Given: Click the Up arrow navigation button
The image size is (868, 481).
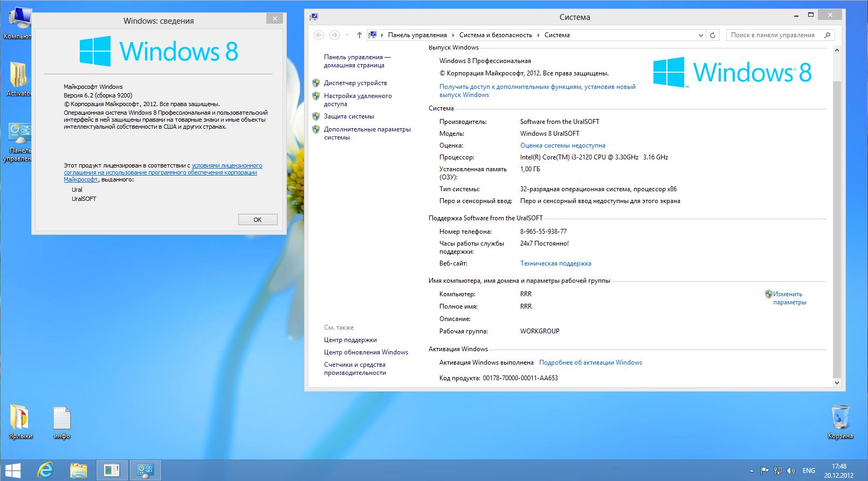Looking at the screenshot, I should pos(360,35).
